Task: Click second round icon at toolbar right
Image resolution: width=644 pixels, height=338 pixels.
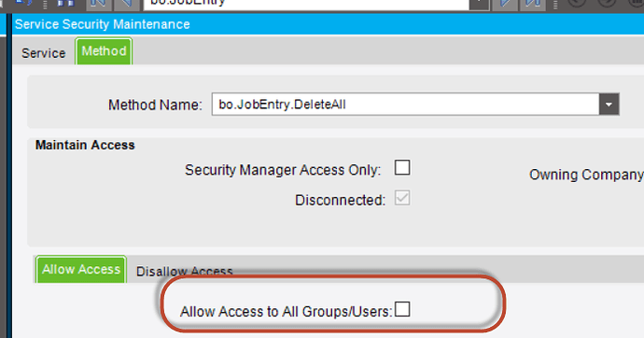Action: (x=607, y=3)
